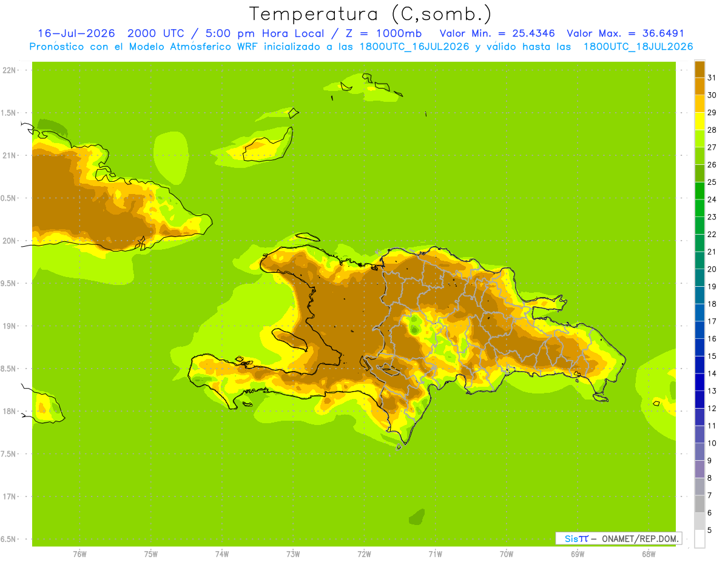Click the "75W" longitude axis label
Screen dimensions: 728x562
(x=150, y=554)
